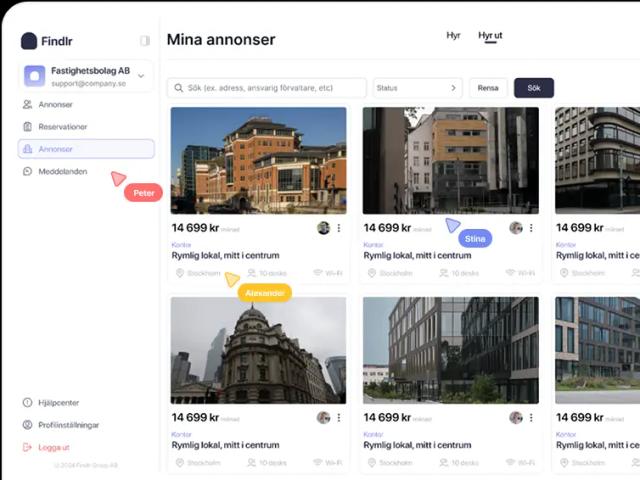Open the Status filter dropdown
The height and width of the screenshot is (480, 640).
(417, 88)
